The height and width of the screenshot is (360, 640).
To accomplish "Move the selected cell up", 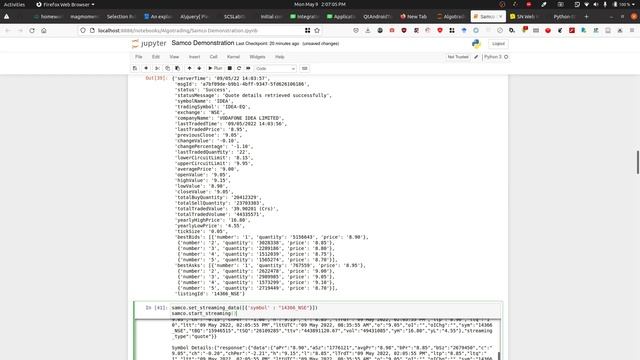I will pyautogui.click(x=189, y=68).
